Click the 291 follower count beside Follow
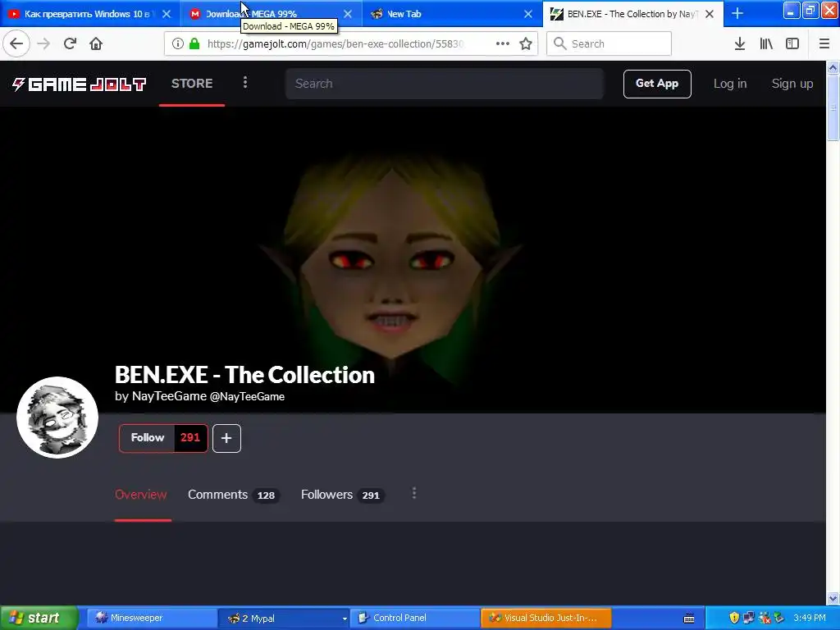This screenshot has width=840, height=630. click(190, 438)
